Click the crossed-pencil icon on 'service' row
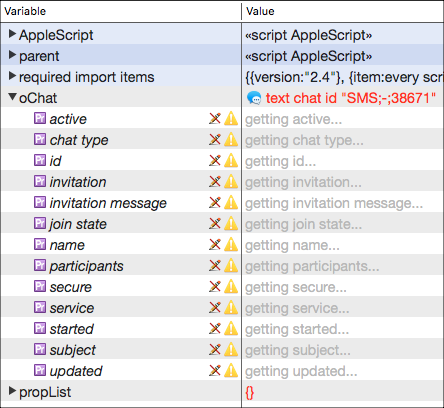 (215, 307)
